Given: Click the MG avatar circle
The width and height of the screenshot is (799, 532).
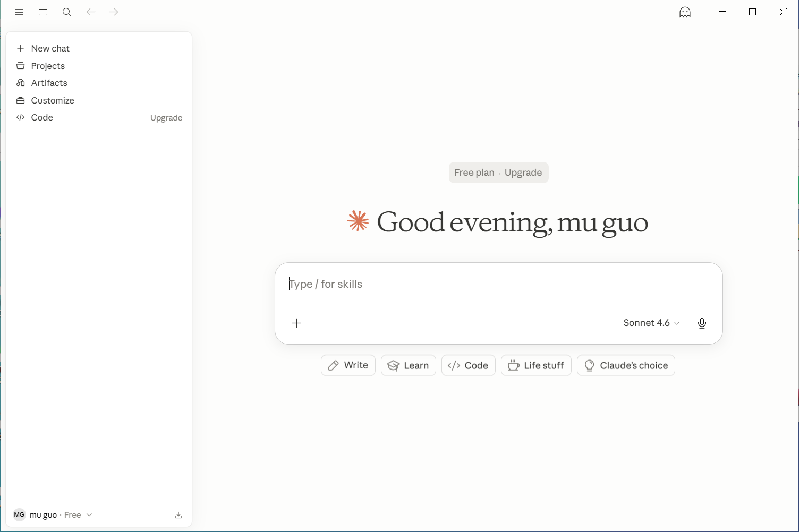Looking at the screenshot, I should (x=19, y=515).
